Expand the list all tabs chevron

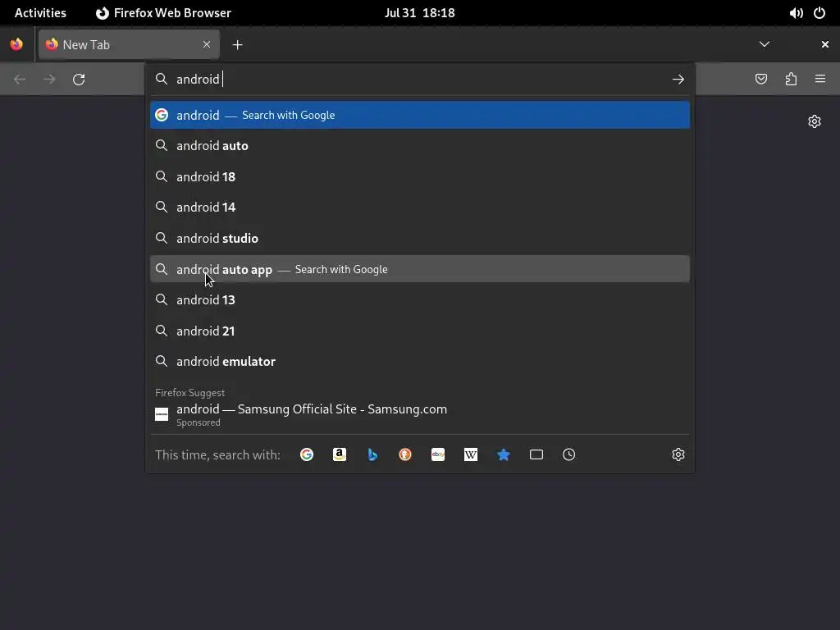[x=765, y=44]
